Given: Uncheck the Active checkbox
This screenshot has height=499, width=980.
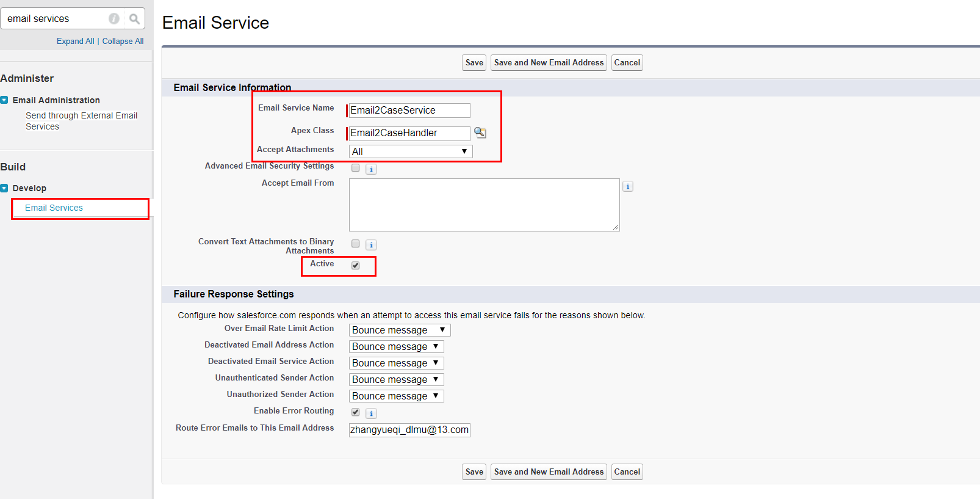Looking at the screenshot, I should [x=356, y=265].
